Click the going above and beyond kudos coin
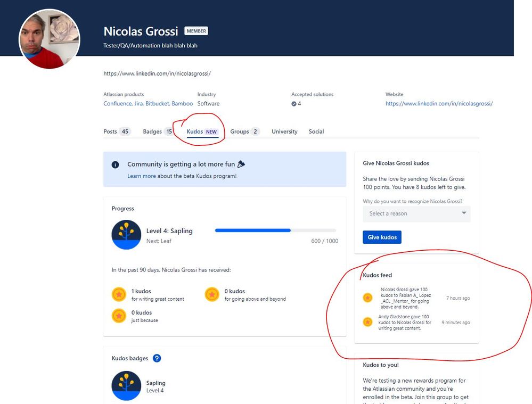 point(212,294)
